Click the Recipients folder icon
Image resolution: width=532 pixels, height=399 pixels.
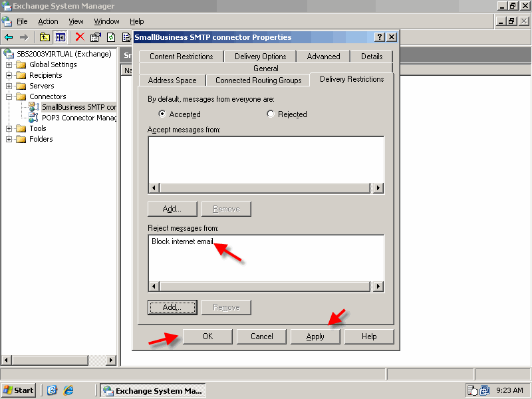(21, 75)
